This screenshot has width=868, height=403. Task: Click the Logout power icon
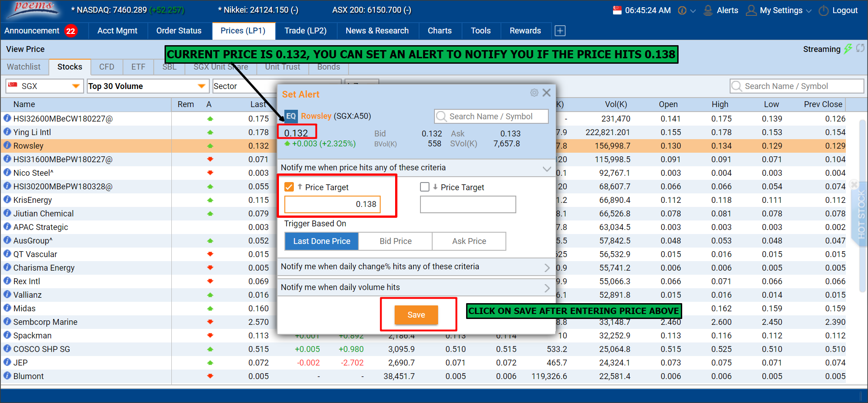click(x=824, y=10)
